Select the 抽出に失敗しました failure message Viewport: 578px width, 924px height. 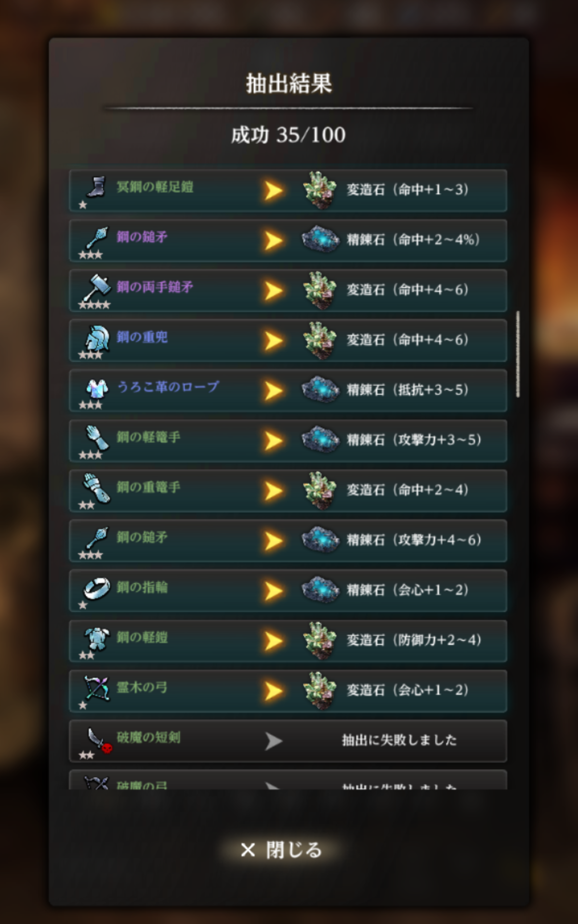tap(399, 740)
